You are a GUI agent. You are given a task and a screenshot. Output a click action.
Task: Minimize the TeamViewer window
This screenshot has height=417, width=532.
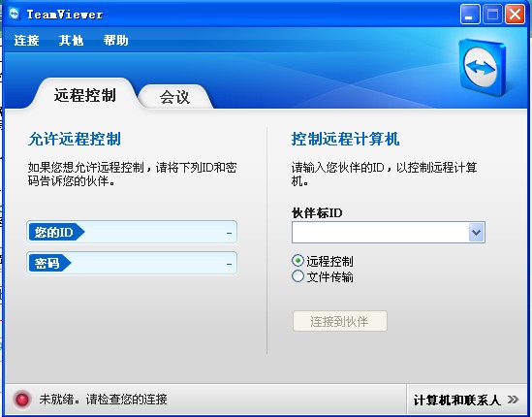470,15
